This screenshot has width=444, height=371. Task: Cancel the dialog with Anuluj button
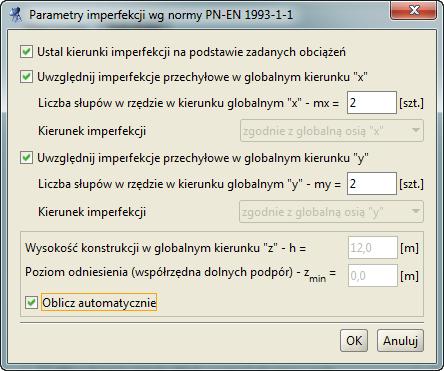[x=400, y=341]
